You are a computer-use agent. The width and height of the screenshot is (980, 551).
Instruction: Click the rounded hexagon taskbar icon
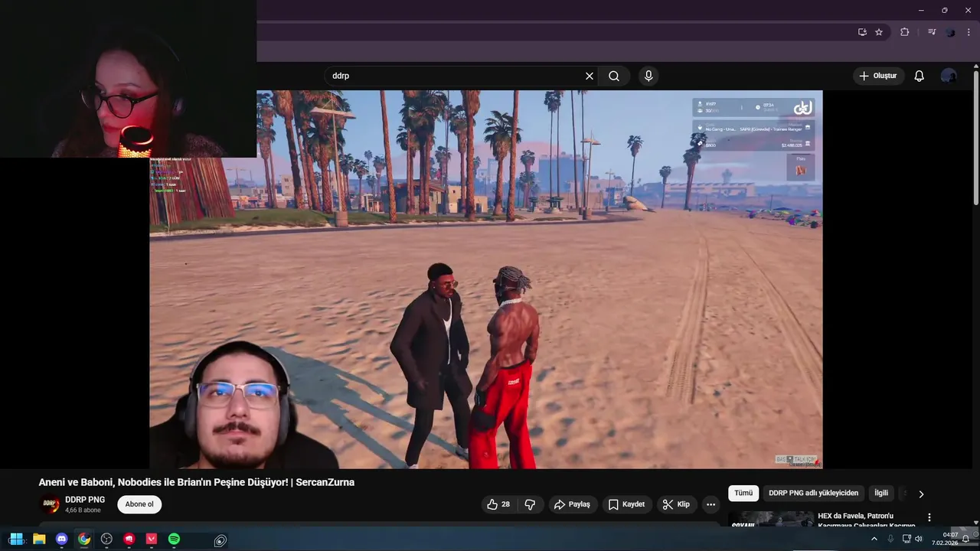220,540
